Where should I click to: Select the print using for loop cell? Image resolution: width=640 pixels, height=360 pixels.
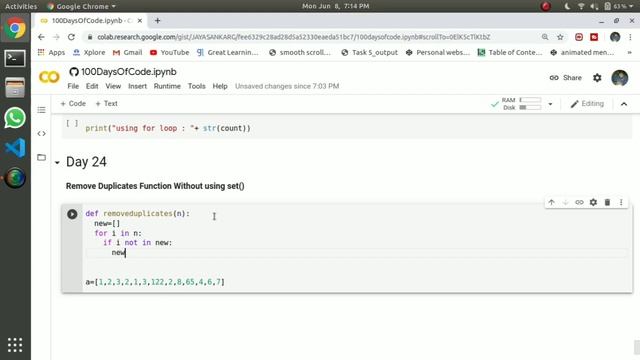click(347, 128)
